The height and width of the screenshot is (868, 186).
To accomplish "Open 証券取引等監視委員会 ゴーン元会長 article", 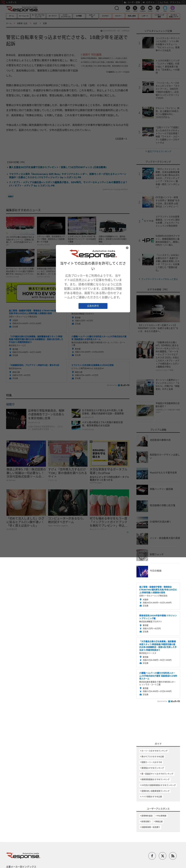I will [46, 414].
